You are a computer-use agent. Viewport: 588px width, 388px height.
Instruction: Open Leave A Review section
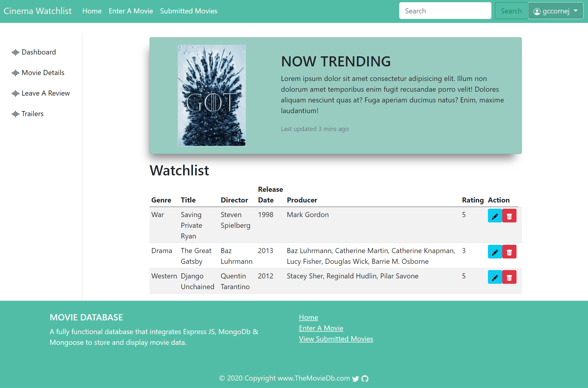pyautogui.click(x=46, y=93)
